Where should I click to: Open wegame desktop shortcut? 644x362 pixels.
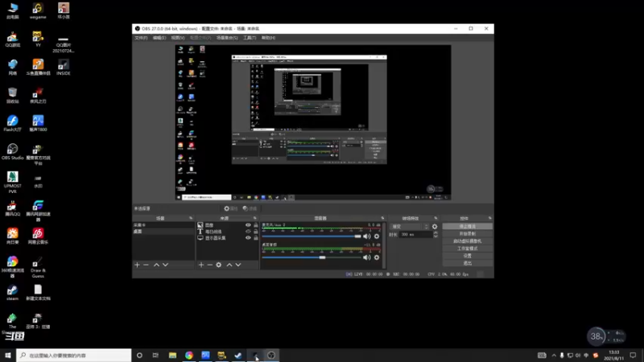pos(38,11)
